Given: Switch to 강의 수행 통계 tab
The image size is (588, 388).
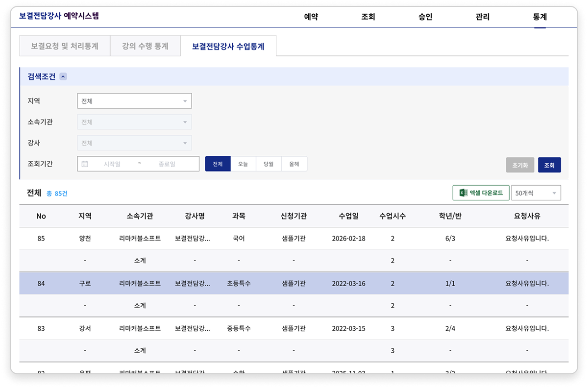Looking at the screenshot, I should (145, 46).
